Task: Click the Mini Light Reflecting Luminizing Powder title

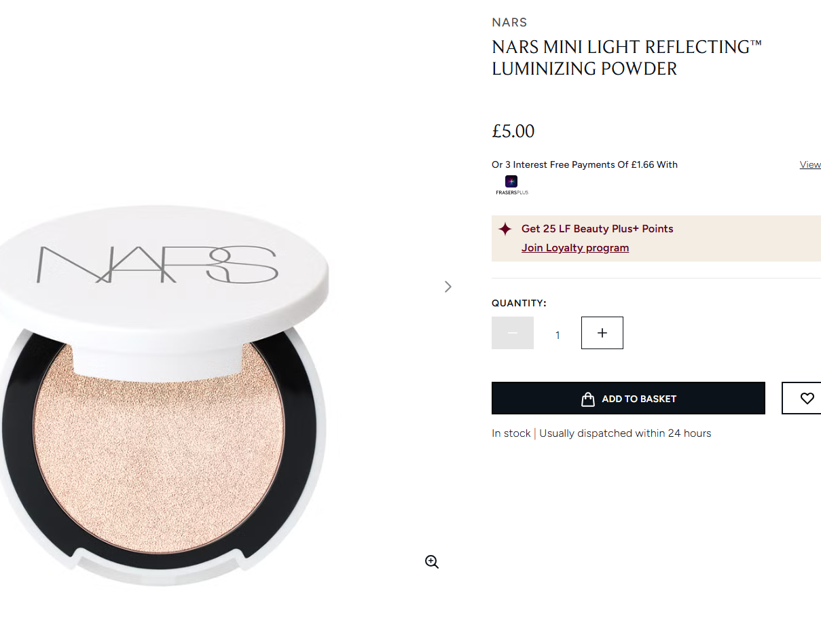Action: pos(627,58)
